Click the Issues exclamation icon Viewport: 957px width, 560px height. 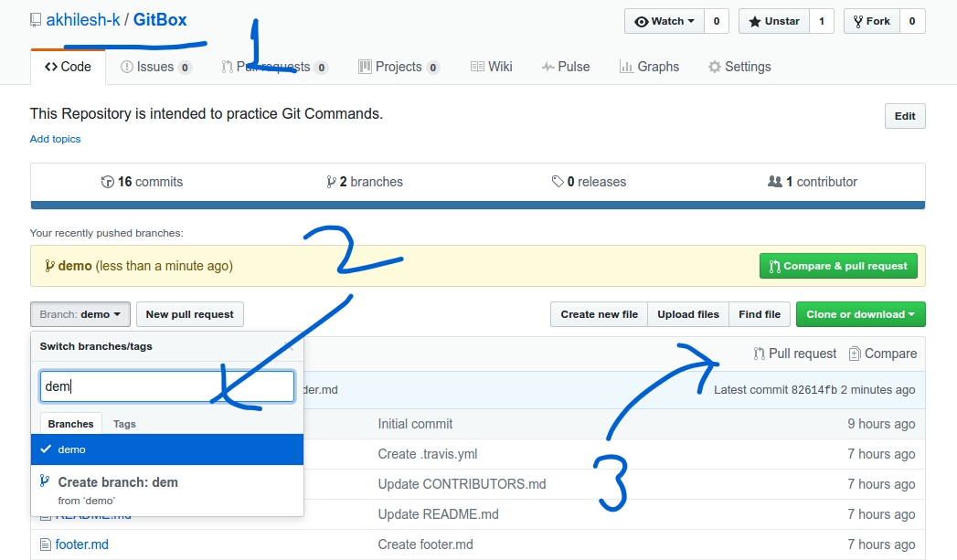127,67
